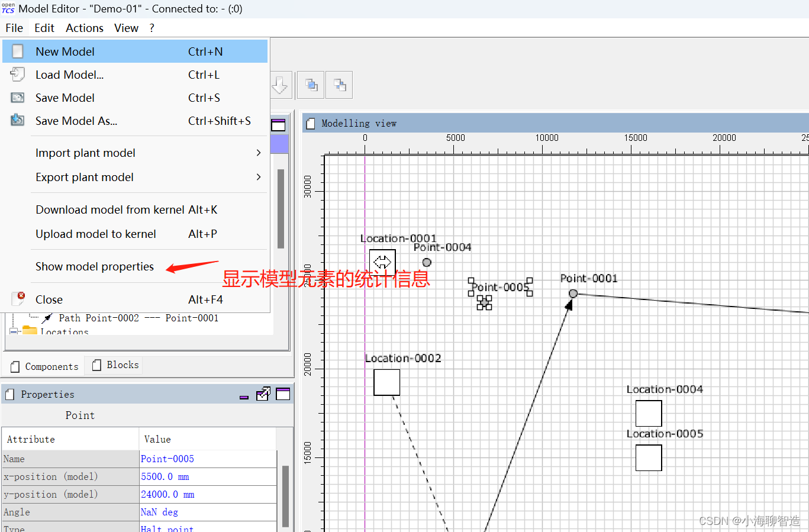Select Path Point-0002 --- Point-0001 tree row

pyautogui.click(x=138, y=318)
